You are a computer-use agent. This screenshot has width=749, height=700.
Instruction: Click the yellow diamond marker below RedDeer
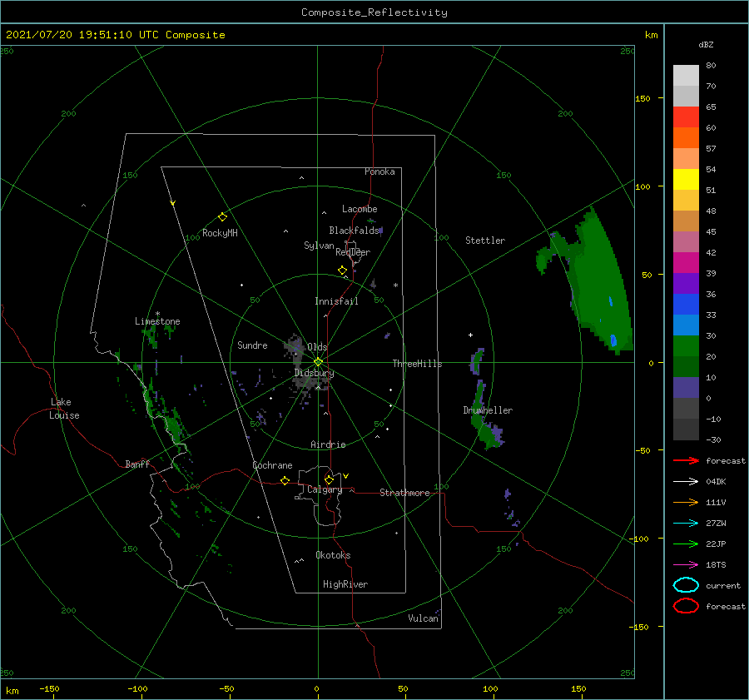[343, 271]
